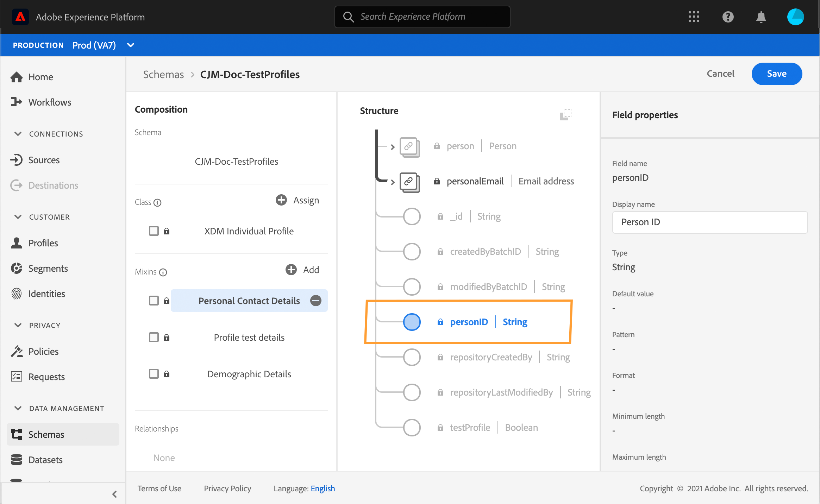
Task: Check the Demographic Details checkbox
Action: click(x=154, y=374)
